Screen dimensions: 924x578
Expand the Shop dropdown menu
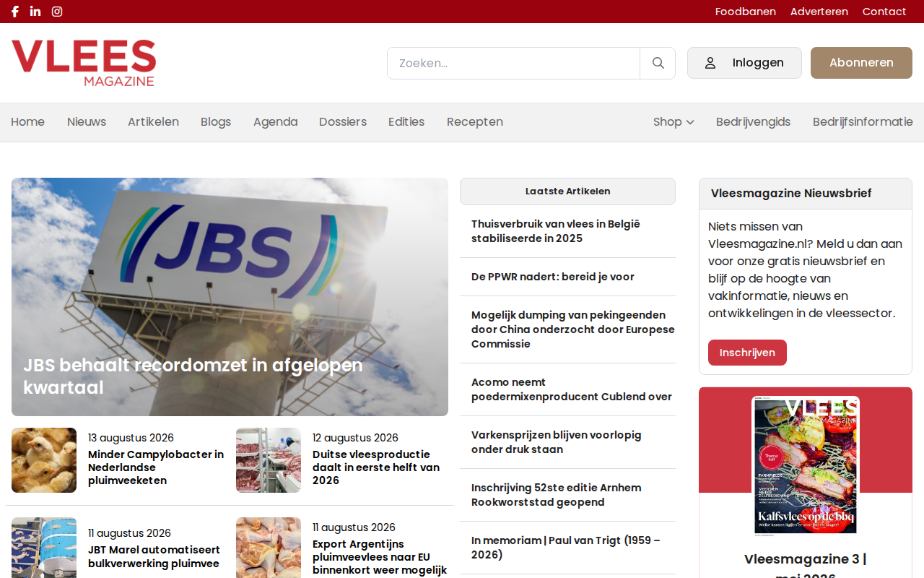674,122
